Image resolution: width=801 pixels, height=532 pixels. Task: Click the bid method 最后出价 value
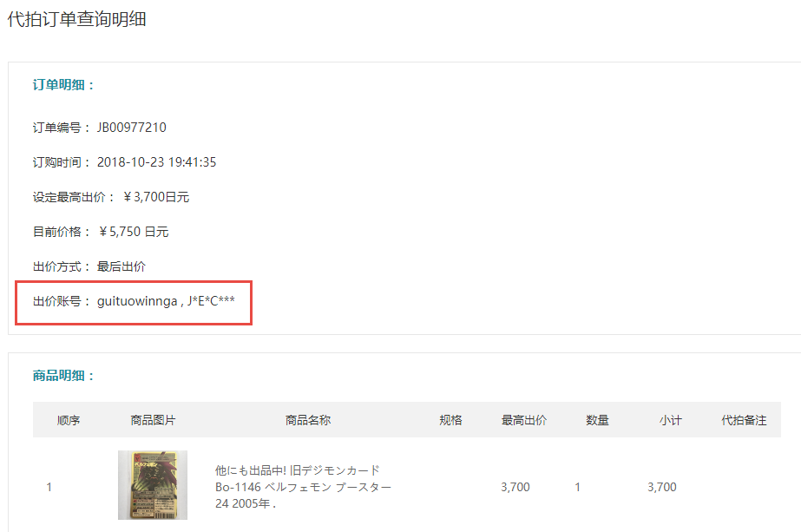tap(121, 266)
